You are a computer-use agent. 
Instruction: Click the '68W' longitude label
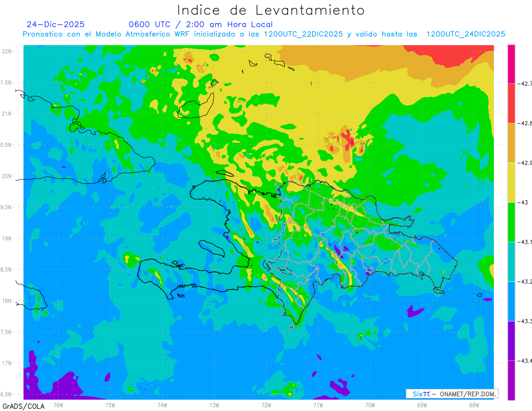point(474,405)
